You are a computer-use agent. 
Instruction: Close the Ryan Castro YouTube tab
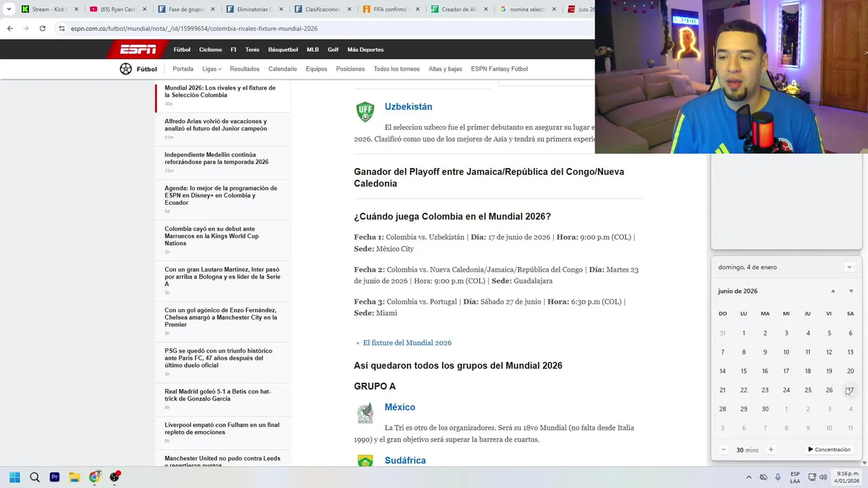pyautogui.click(x=144, y=9)
